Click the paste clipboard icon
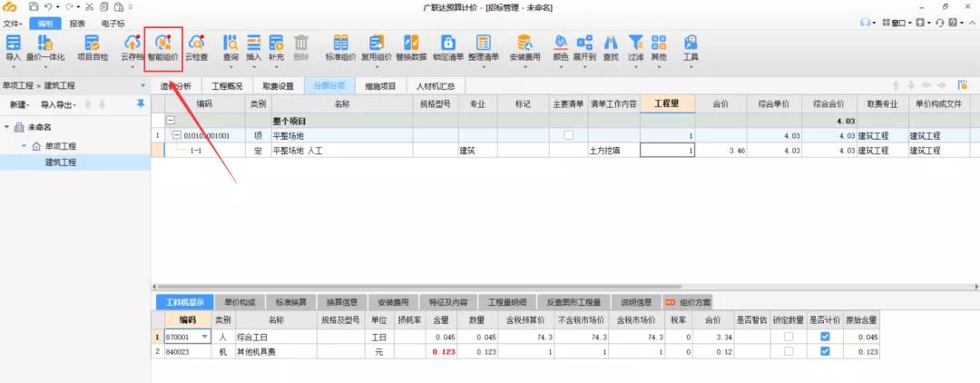980x383 pixels. coord(118,7)
